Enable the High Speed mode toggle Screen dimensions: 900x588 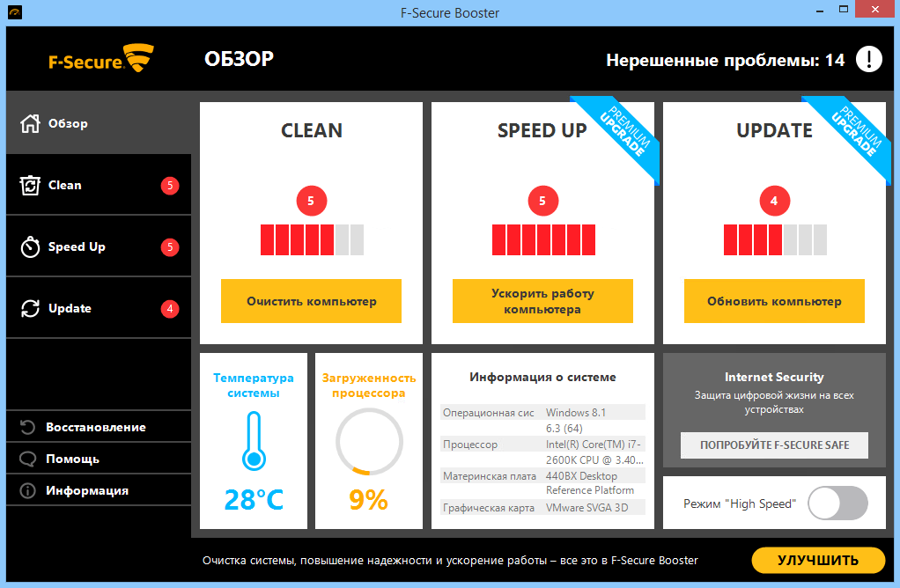(x=837, y=503)
